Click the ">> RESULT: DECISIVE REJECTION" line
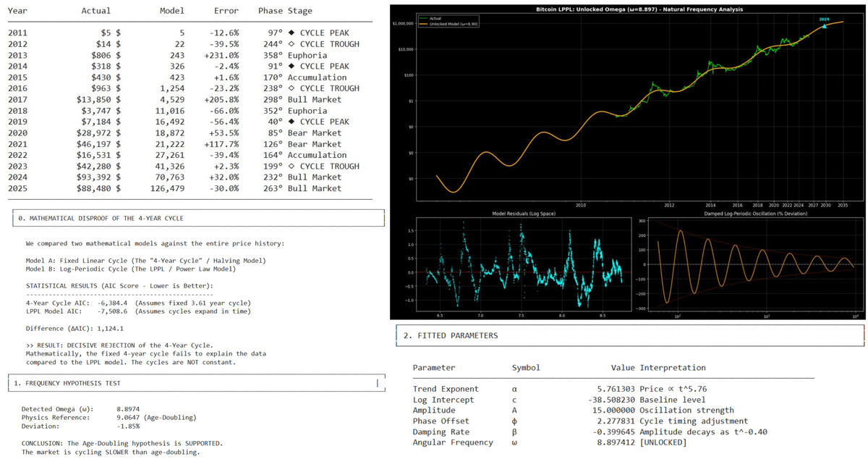Viewport: 868px width, 467px height. pyautogui.click(x=119, y=345)
